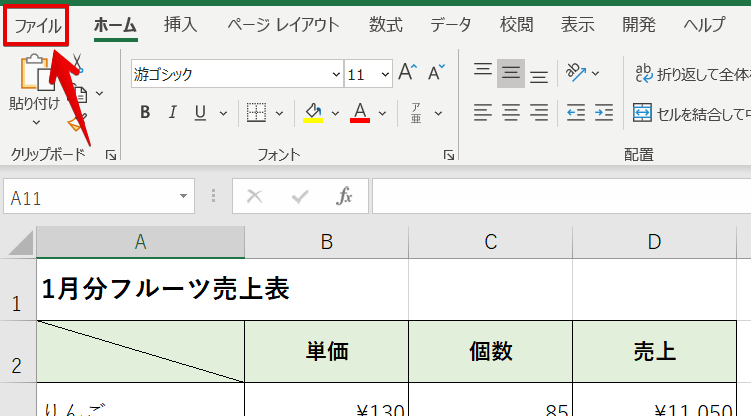Open the insert function fx icon
This screenshot has width=751, height=416.
click(344, 196)
